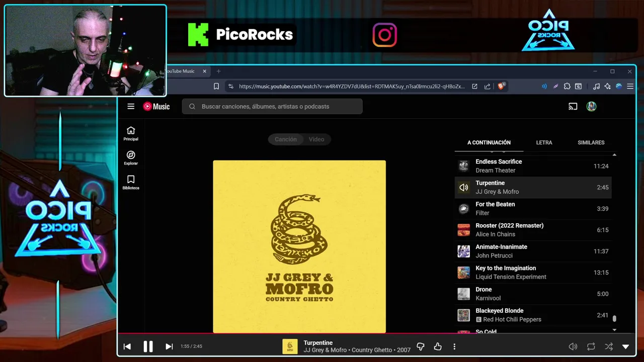Play Endless Sacrifice by Dream Theater
The height and width of the screenshot is (362, 644).
[533, 166]
